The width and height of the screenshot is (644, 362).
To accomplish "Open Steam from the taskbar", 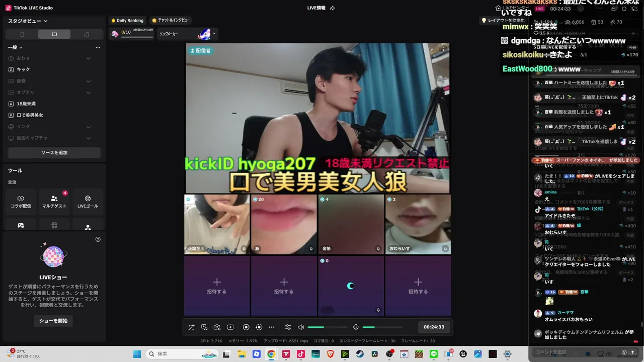I will tap(360, 354).
